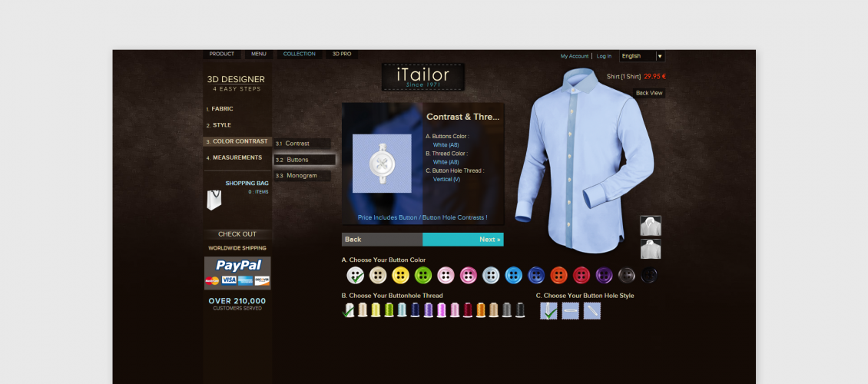The width and height of the screenshot is (868, 384).
Task: Open the Shopping Bag link
Action: point(247,183)
